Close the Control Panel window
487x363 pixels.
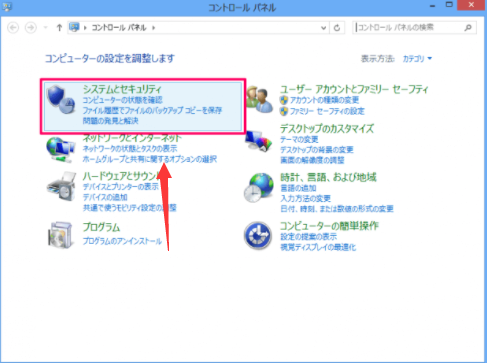(471, 5)
